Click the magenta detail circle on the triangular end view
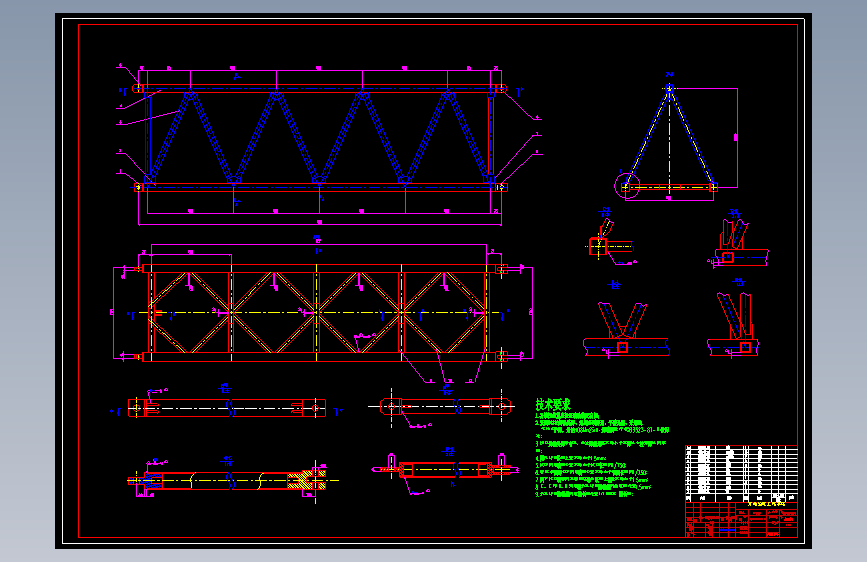The width and height of the screenshot is (867, 562). coord(627,185)
